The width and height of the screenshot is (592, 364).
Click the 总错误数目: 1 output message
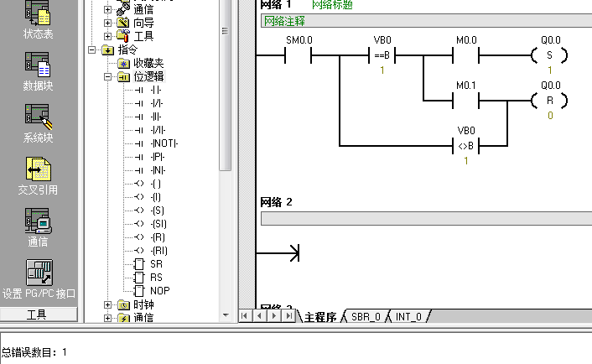point(34,352)
